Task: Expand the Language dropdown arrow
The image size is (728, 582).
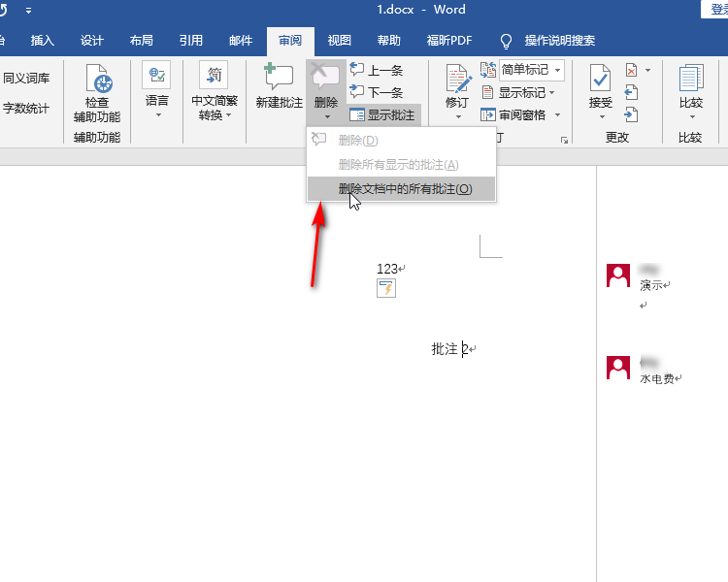Action: pos(158,115)
